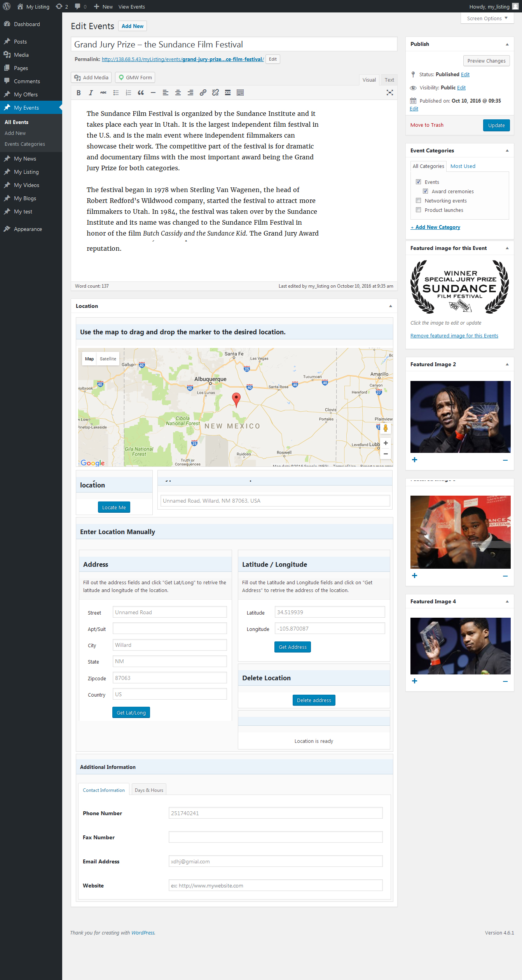Zoom out on the map

[x=386, y=454]
